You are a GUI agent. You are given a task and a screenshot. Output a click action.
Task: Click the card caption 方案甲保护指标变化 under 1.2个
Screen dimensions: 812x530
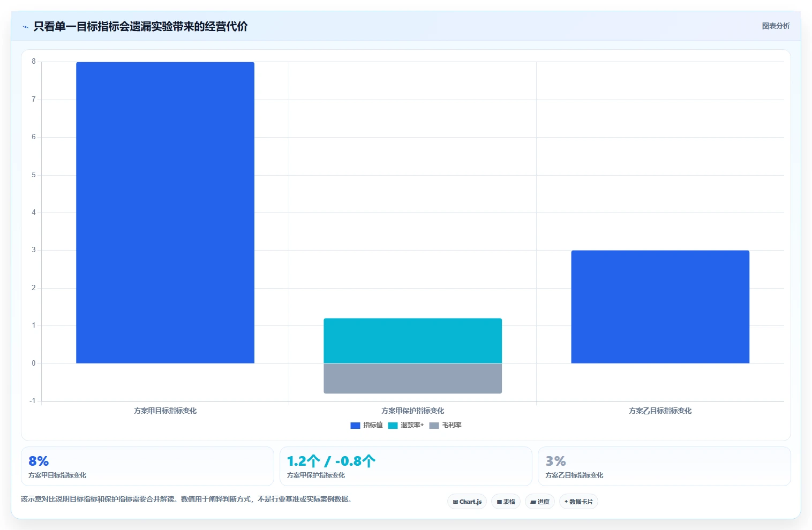(x=316, y=475)
